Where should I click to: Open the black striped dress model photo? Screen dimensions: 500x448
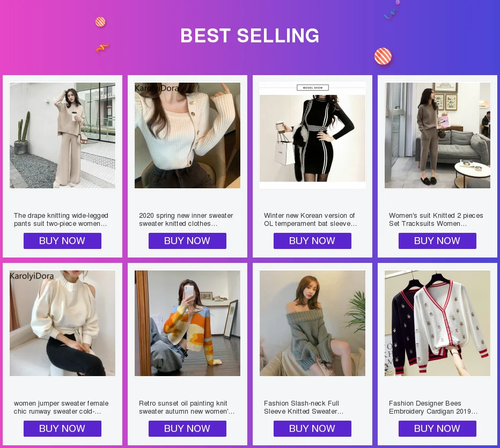312,135
